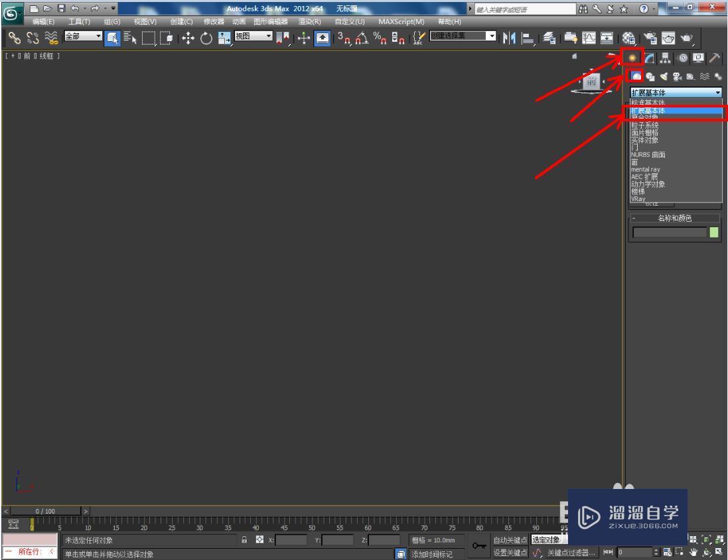Toggle Window/Crossing selection mode
Image resolution: width=728 pixels, height=560 pixels.
tap(166, 38)
